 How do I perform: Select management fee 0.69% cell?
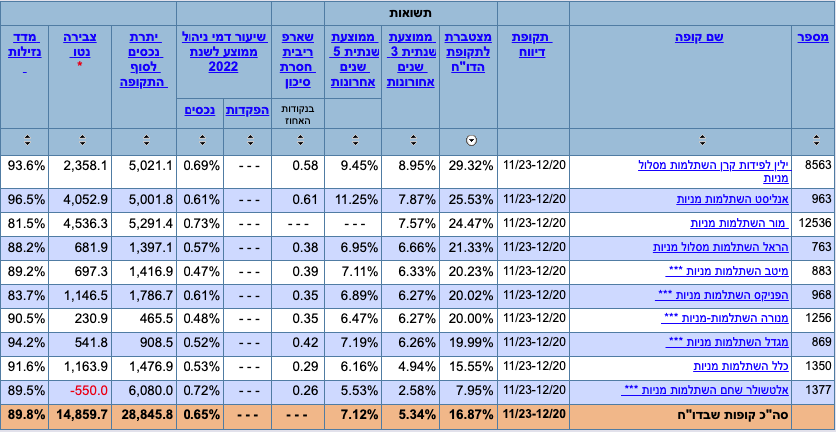tap(200, 172)
